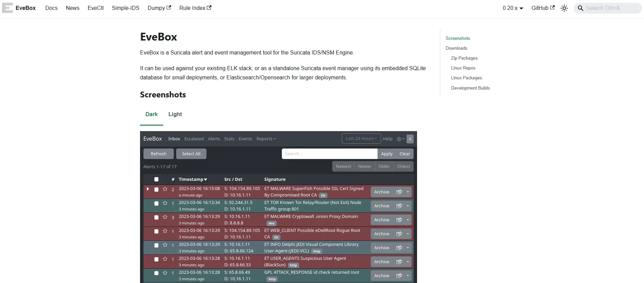
Task: Click the search magnifier icon
Action: [x=580, y=8]
